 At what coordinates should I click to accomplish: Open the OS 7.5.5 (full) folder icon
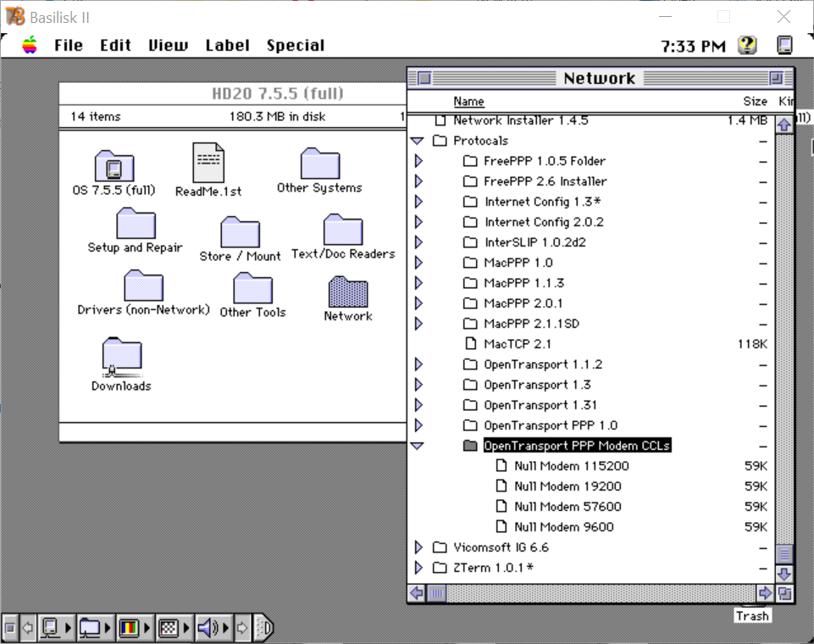pos(114,166)
